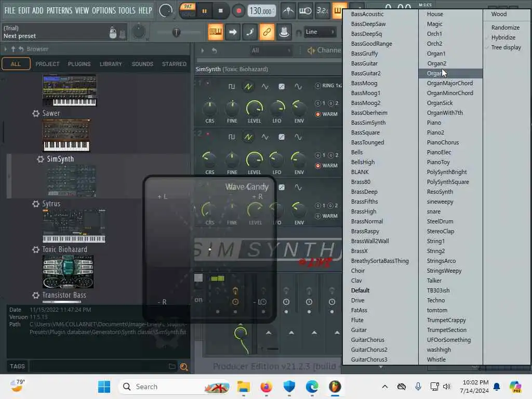Open the All channel filter dropdown
532x399 pixels.
[271, 50]
